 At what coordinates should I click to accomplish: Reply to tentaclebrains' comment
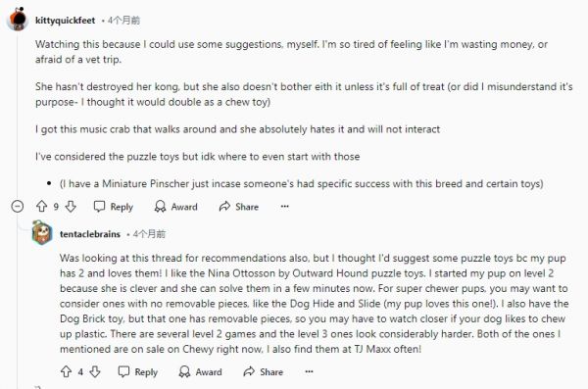[x=137, y=371]
